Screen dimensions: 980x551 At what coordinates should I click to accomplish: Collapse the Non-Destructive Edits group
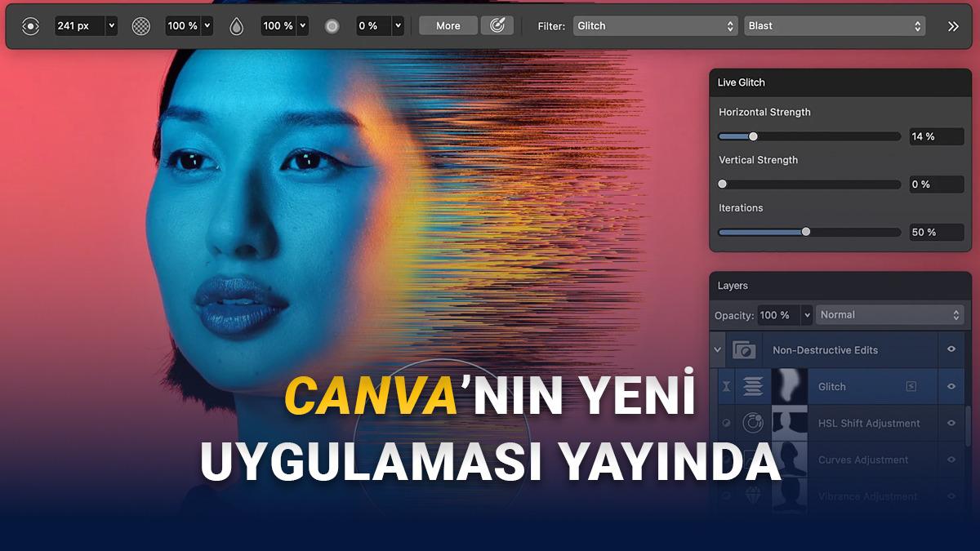(717, 349)
